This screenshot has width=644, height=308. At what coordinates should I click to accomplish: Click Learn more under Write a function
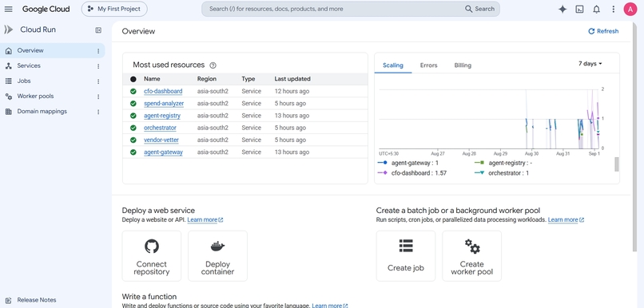[329, 306]
